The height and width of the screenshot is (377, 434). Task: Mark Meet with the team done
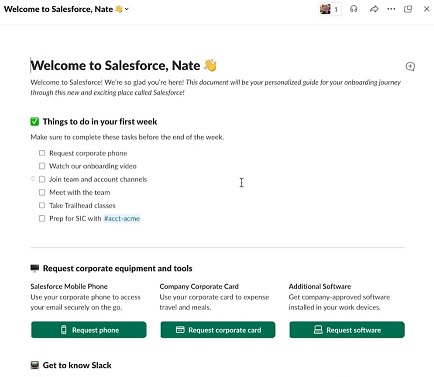click(x=42, y=192)
